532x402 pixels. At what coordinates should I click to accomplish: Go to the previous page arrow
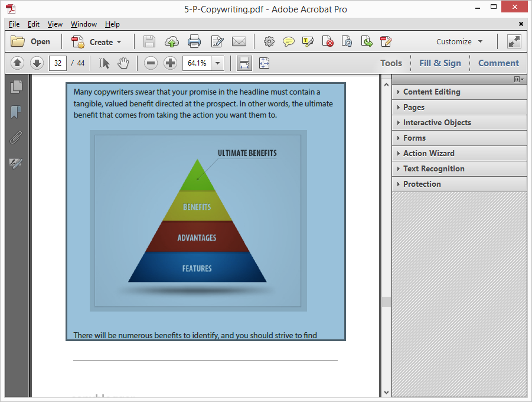point(17,63)
